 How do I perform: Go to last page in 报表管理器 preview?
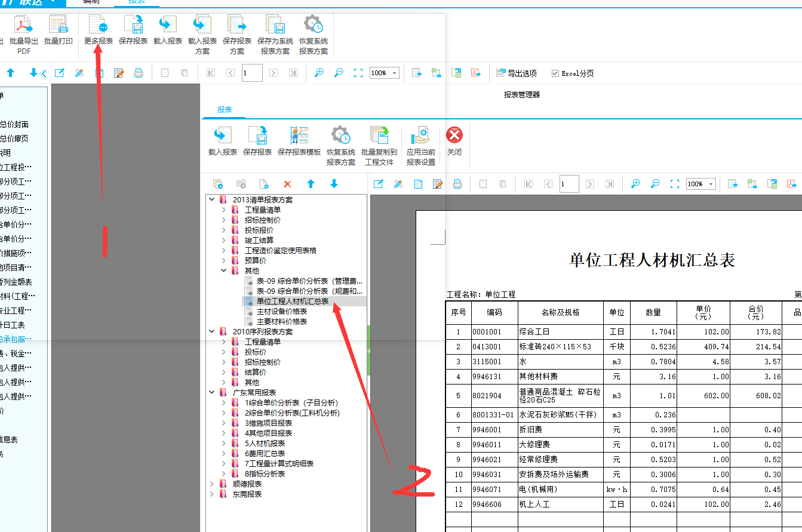pyautogui.click(x=610, y=184)
